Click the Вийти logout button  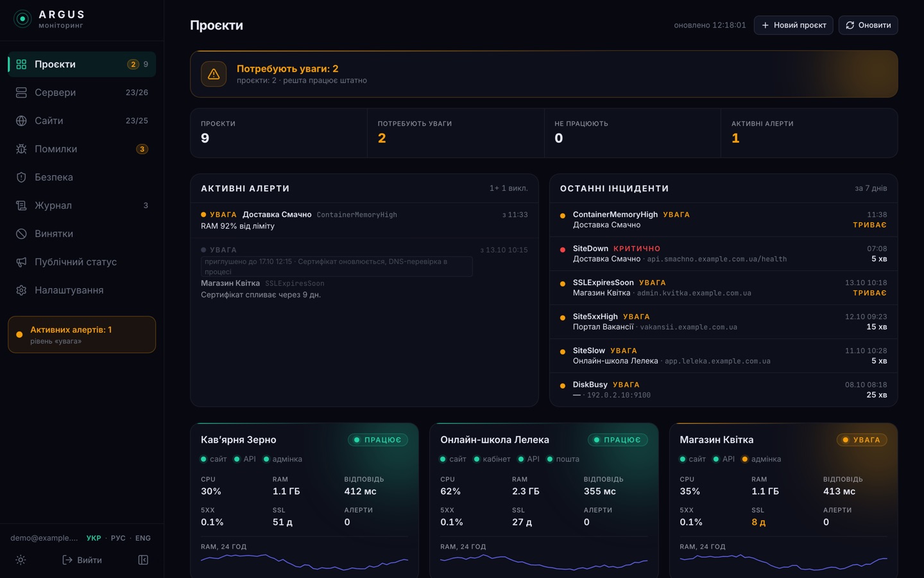pyautogui.click(x=82, y=560)
